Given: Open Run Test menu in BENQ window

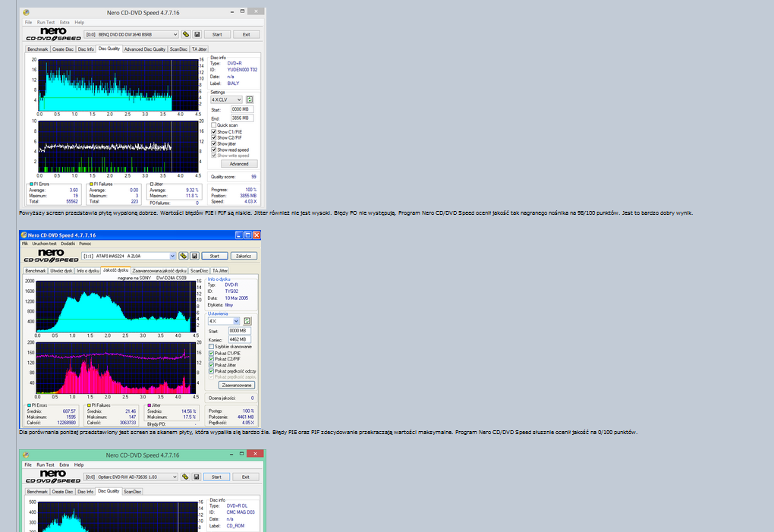Looking at the screenshot, I should [46, 22].
